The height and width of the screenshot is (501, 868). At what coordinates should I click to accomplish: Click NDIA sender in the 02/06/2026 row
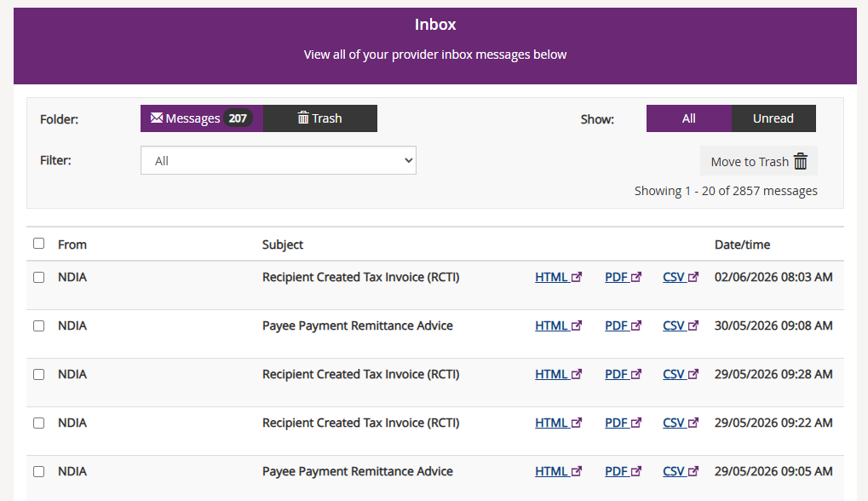72,277
